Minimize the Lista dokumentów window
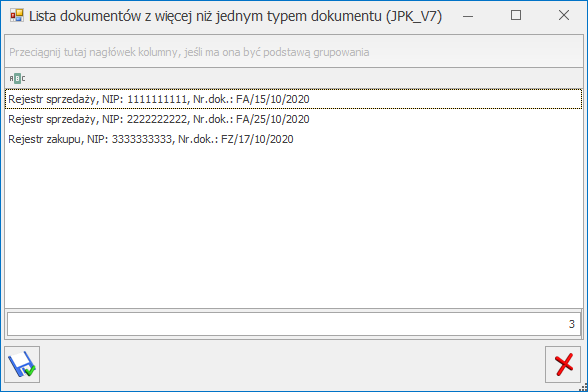This screenshot has width=588, height=392. click(x=468, y=16)
